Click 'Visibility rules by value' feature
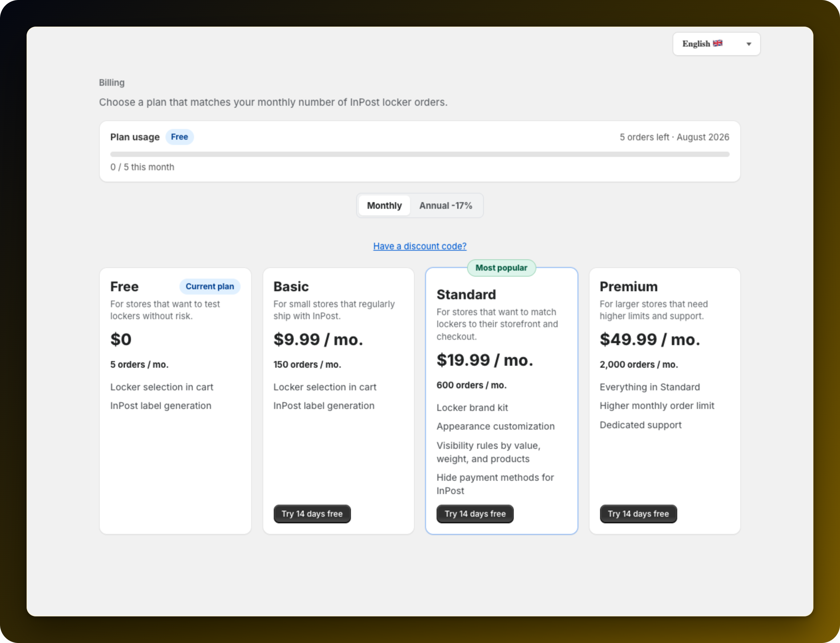The height and width of the screenshot is (643, 840). pyautogui.click(x=488, y=452)
